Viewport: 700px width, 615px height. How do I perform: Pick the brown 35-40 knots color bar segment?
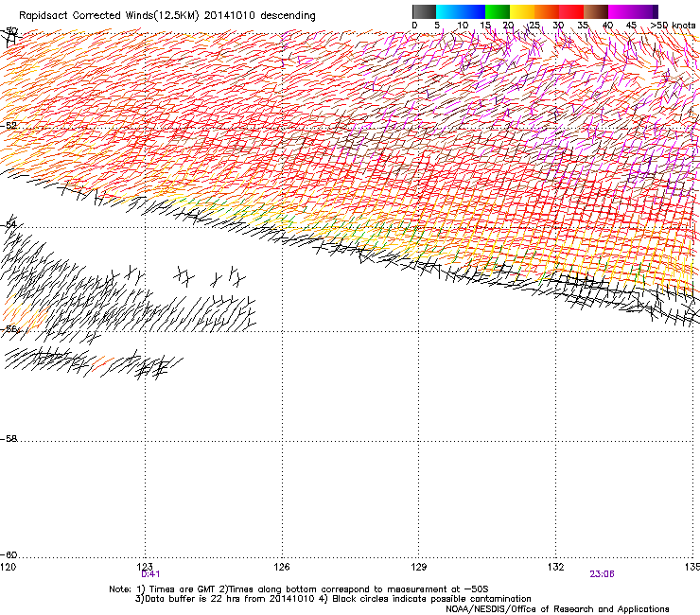point(596,11)
